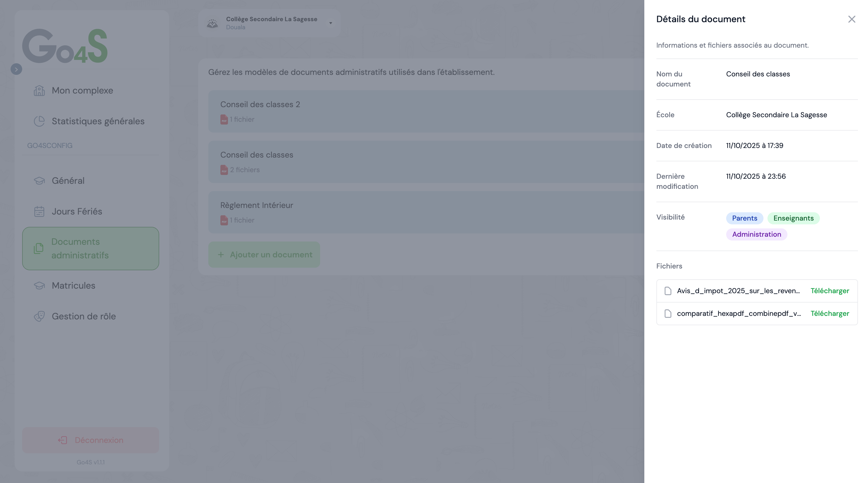Expand the sidebar with the chevron button
Screen dimensions: 868x483
point(16,69)
